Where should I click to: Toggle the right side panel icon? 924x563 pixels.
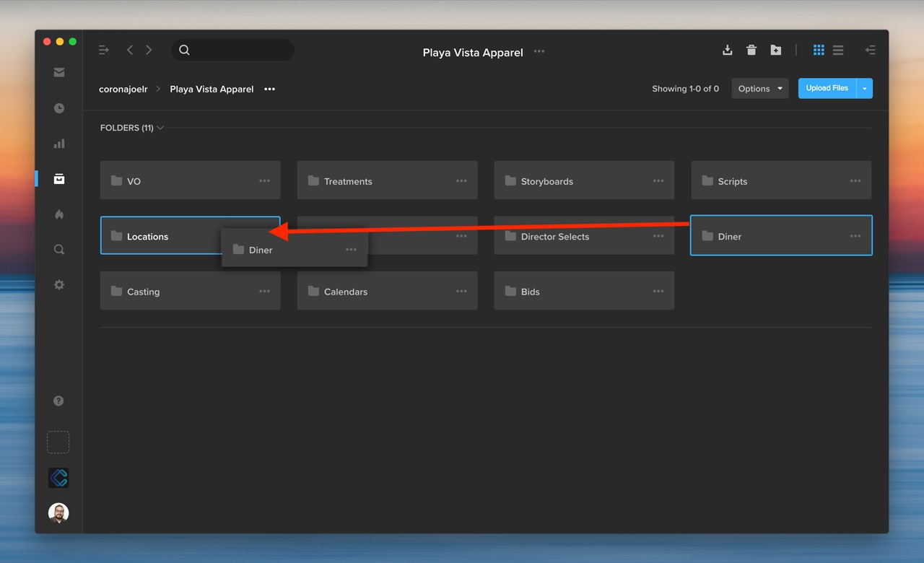(870, 50)
